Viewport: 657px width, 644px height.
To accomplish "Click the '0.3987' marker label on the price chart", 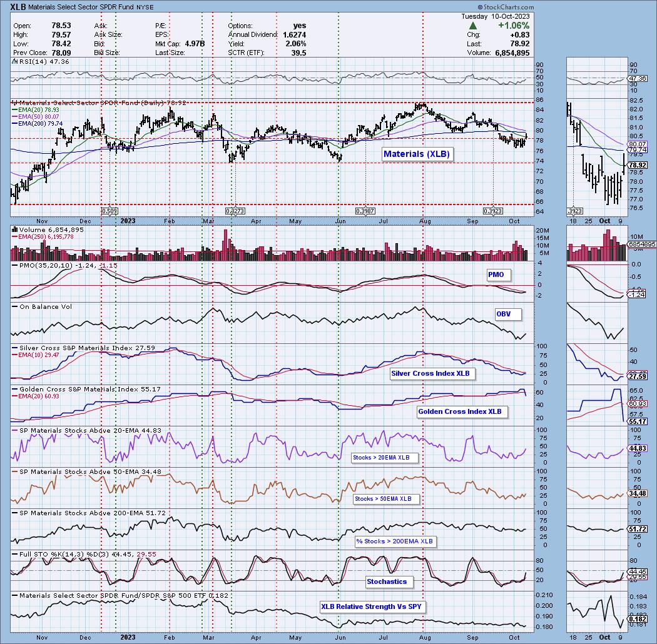I will click(365, 211).
